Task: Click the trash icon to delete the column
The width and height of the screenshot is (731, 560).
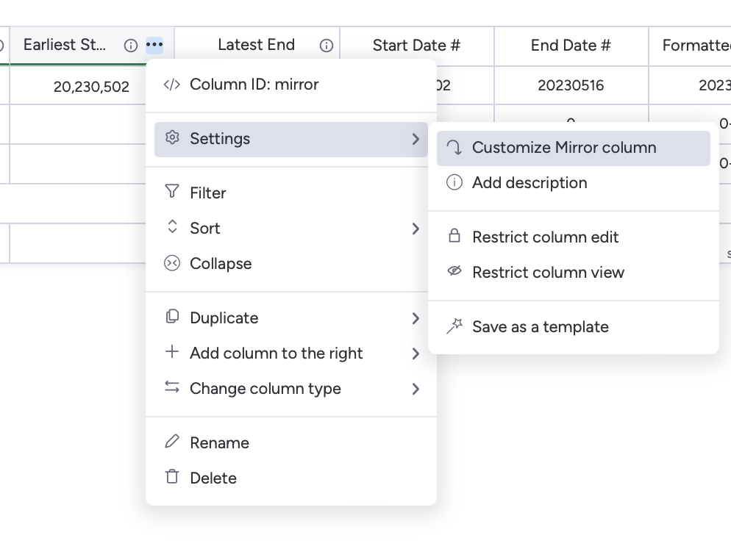Action: (171, 478)
